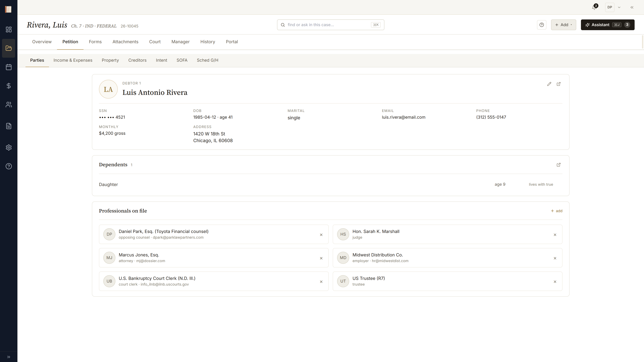Click the email luis.rivera@email.com
This screenshot has height=362, width=644.
click(404, 117)
